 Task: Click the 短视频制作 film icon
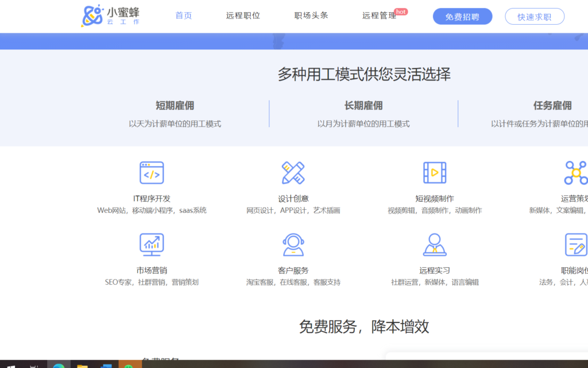(435, 172)
